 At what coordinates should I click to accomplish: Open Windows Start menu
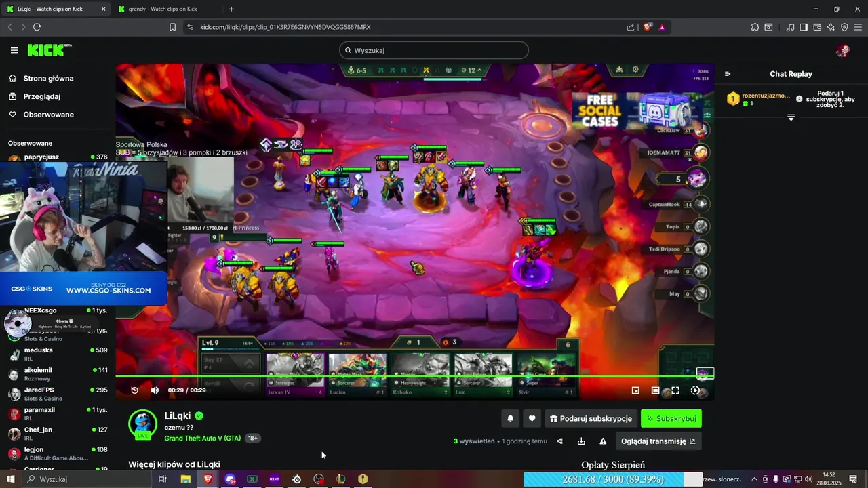coord(10,479)
